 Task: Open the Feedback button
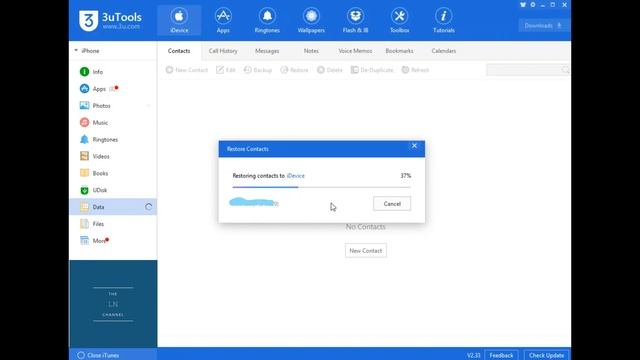point(501,356)
